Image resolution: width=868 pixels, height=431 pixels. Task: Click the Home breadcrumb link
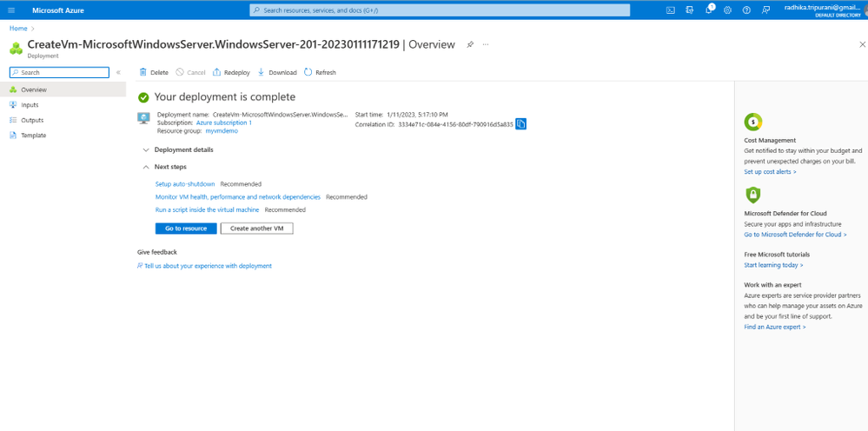coord(18,28)
